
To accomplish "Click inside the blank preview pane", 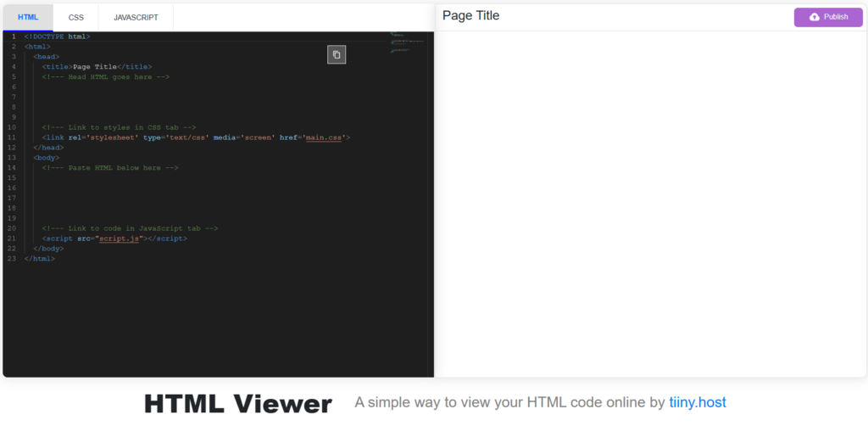I will (650, 204).
